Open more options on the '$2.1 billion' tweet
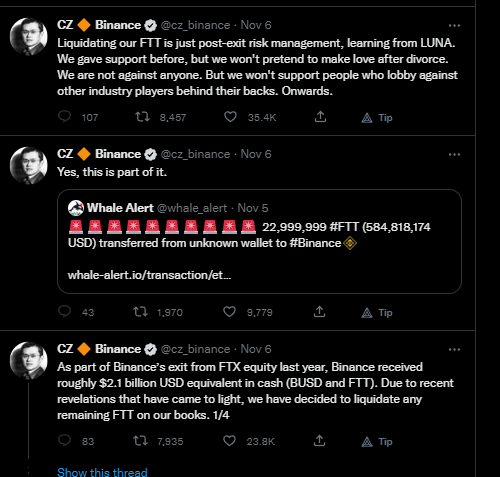This screenshot has width=500, height=477. pyautogui.click(x=454, y=349)
